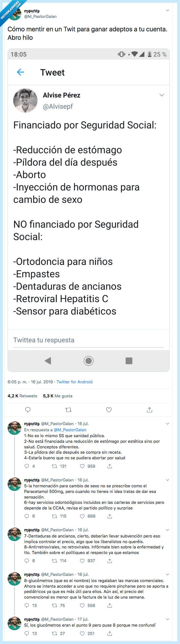180x644 pixels.
Task: Click the reply bubble icon on the first thread reply
Action: click(27, 466)
